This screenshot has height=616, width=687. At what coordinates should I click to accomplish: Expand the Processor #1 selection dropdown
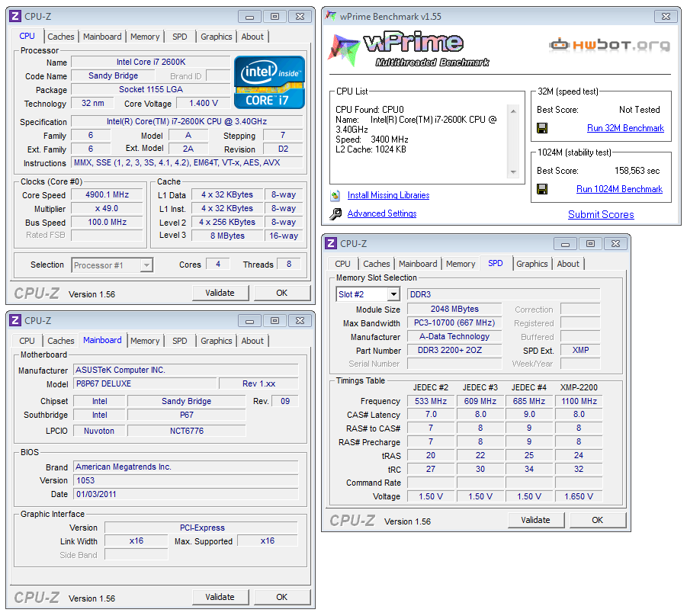146,265
